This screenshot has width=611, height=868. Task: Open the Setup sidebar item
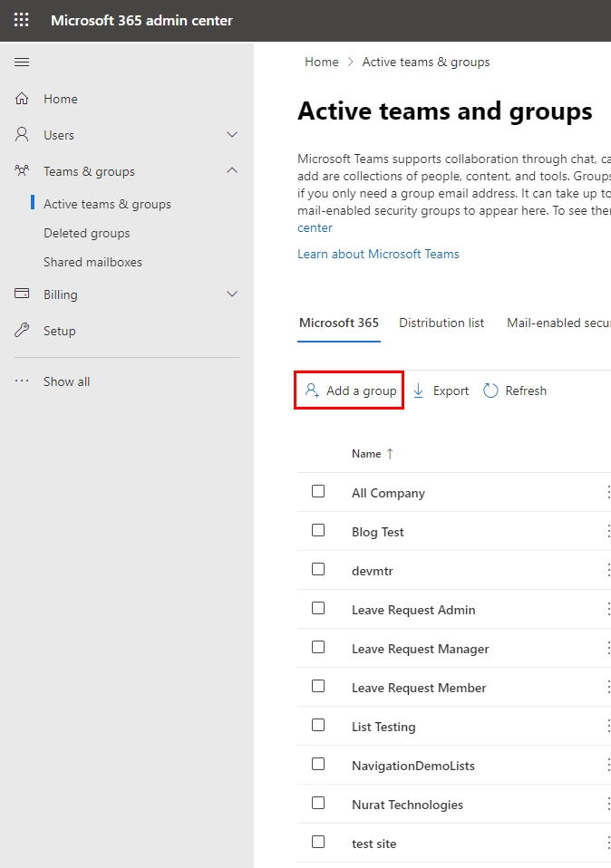click(x=59, y=331)
